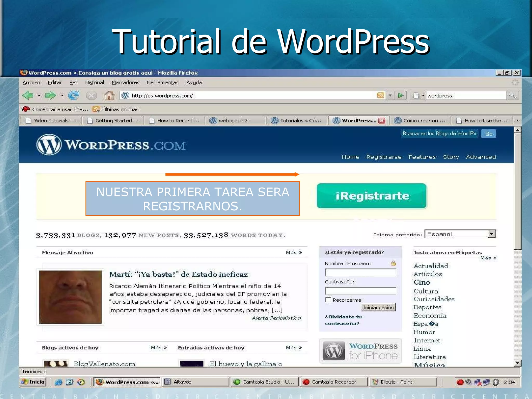This screenshot has width=532, height=399.
Task: Click the RSS feed icon in address bar
Action: coord(380,96)
